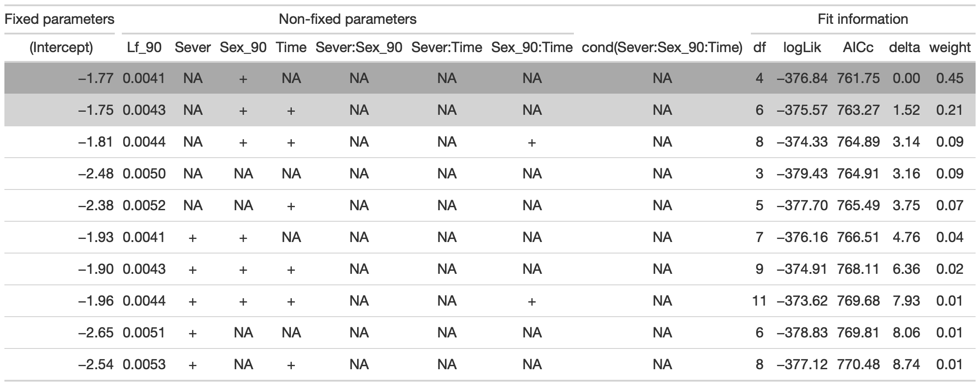Select the Lf_90 column header

144,48
